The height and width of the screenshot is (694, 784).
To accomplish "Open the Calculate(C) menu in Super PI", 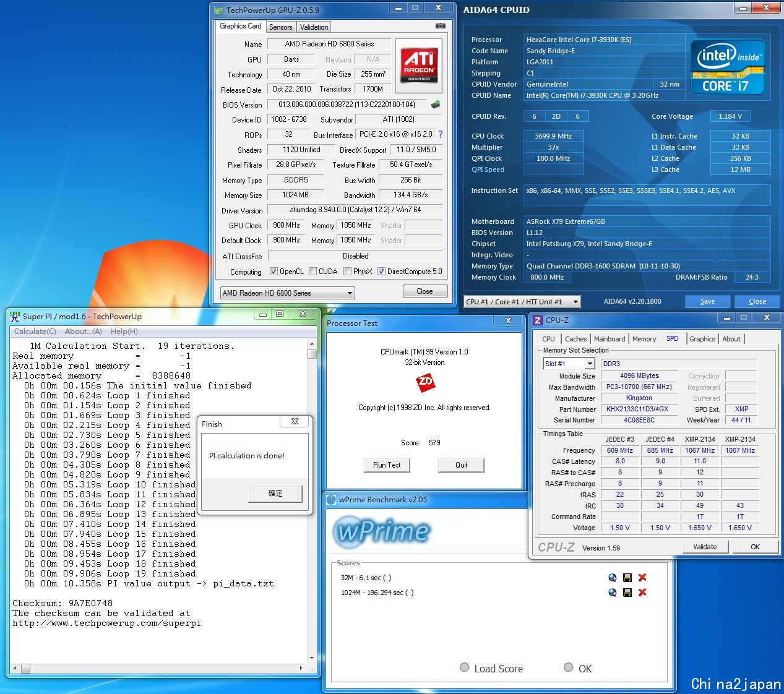I will [35, 332].
